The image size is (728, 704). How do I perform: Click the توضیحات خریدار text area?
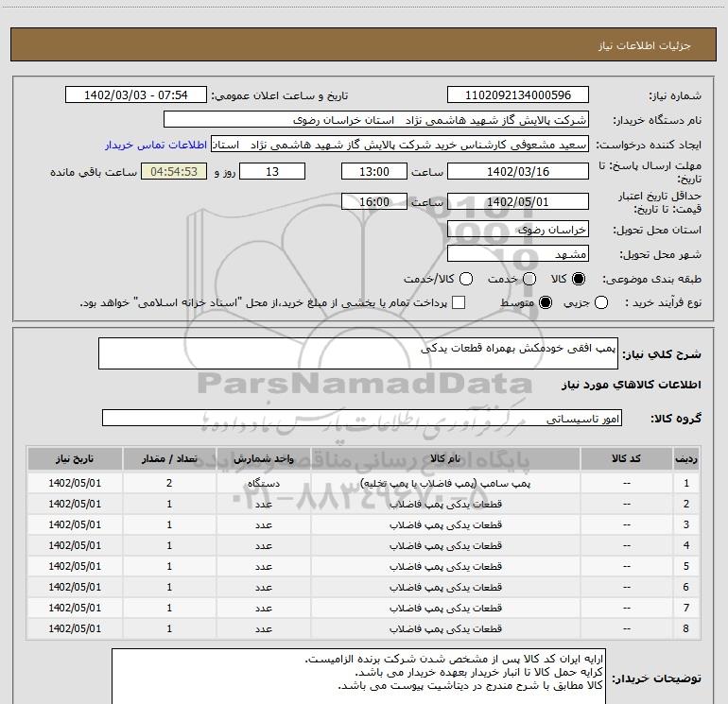pyautogui.click(x=359, y=677)
